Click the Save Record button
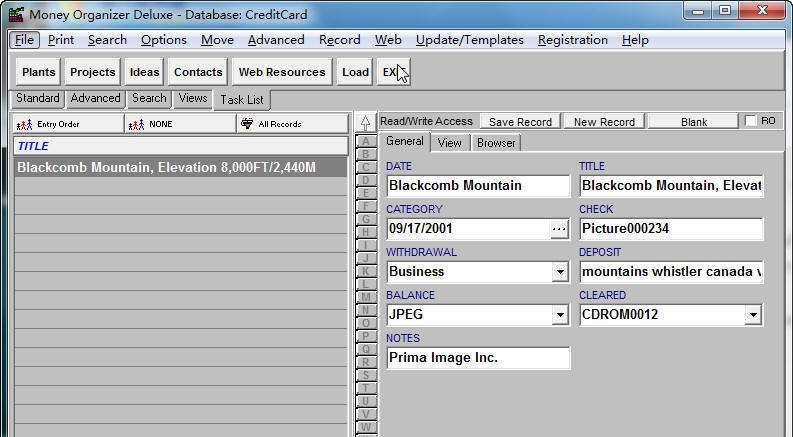793x437 pixels. coord(520,121)
